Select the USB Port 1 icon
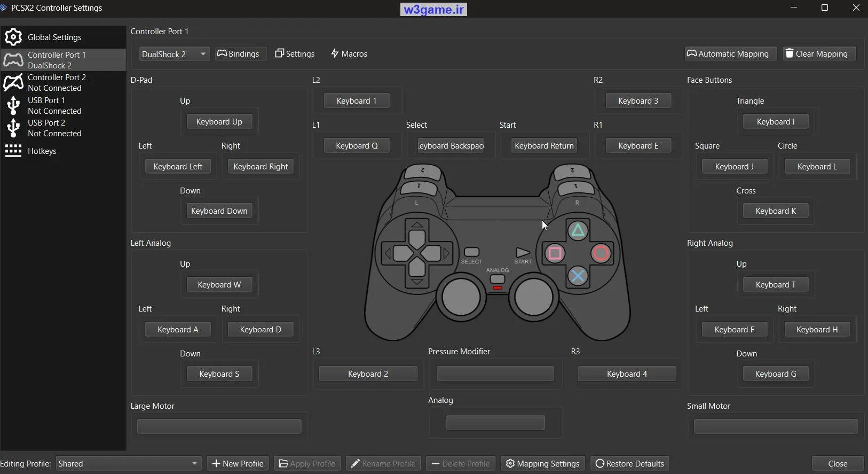The width and height of the screenshot is (868, 474). pos(13,105)
